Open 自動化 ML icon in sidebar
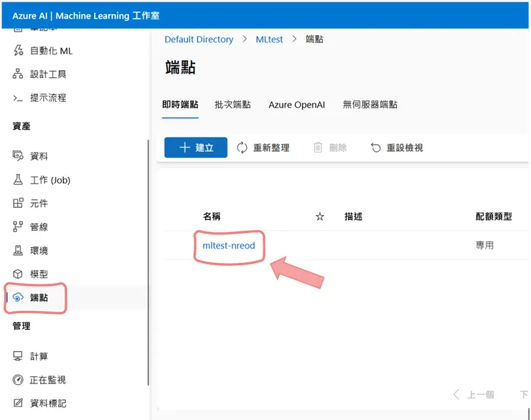The image size is (531, 420). click(18, 51)
